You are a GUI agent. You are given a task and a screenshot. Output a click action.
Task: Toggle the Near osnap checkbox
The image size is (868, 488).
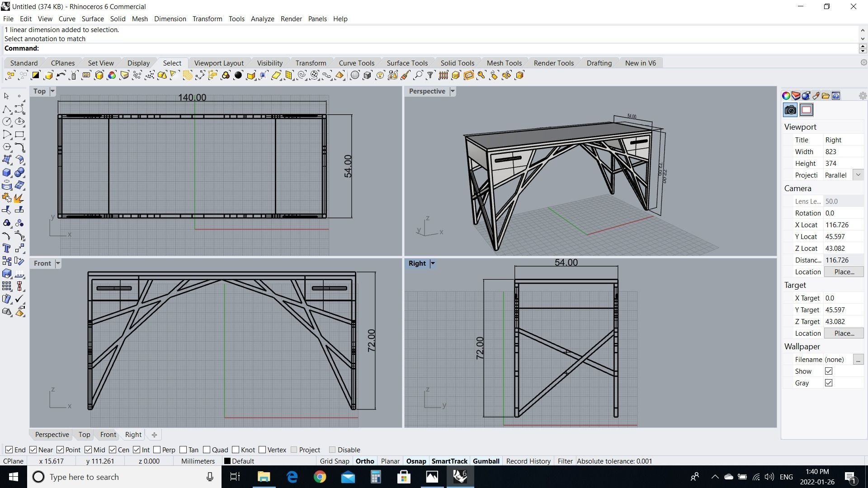click(33, 450)
